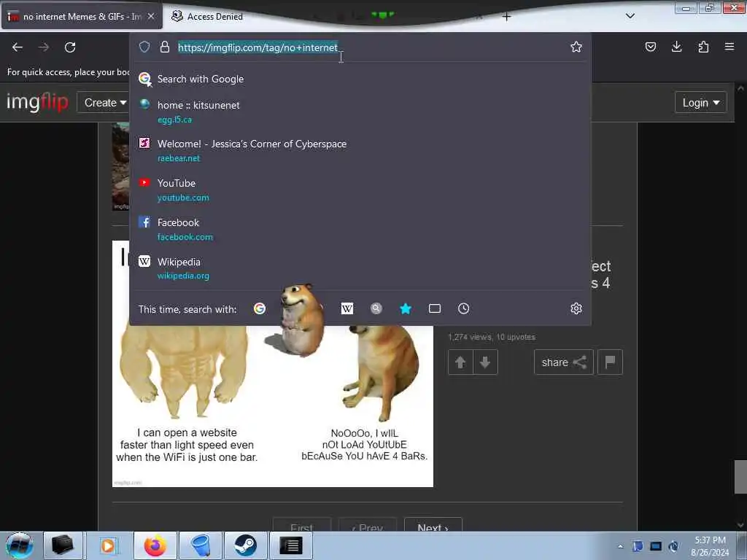Search this time with Wikipedia icon

coord(347,308)
